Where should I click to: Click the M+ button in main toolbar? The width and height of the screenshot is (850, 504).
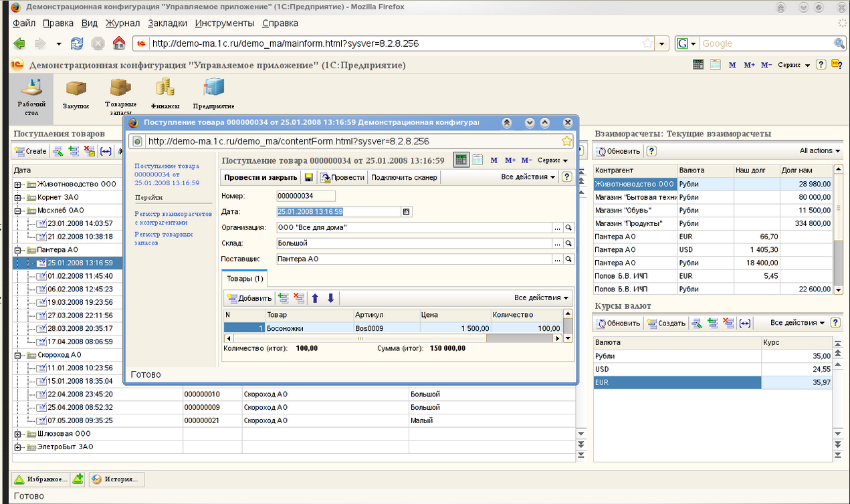pyautogui.click(x=748, y=65)
